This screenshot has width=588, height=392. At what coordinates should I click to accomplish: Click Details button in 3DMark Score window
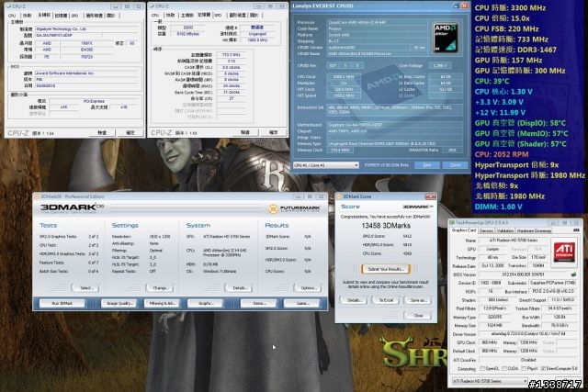pyautogui.click(x=354, y=300)
